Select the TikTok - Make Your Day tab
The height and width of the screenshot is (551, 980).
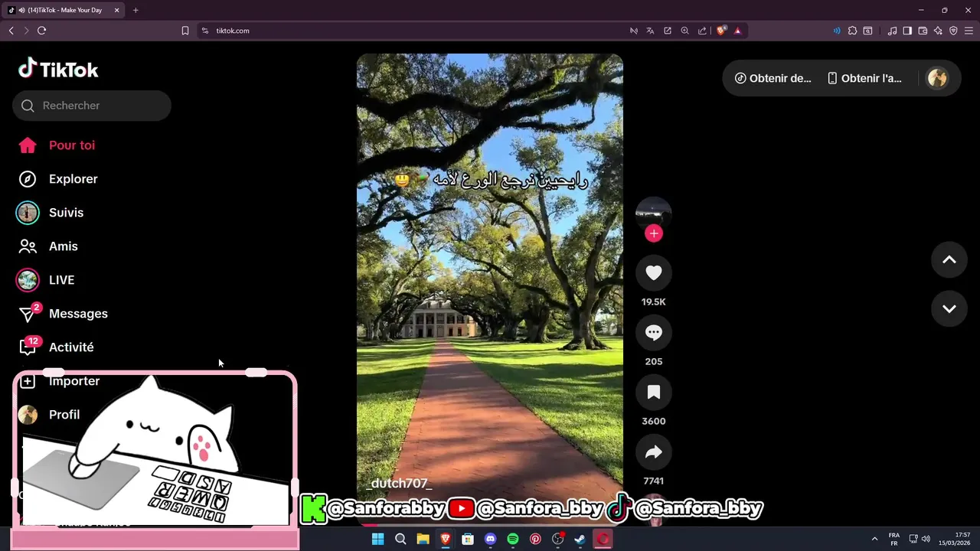(64, 10)
